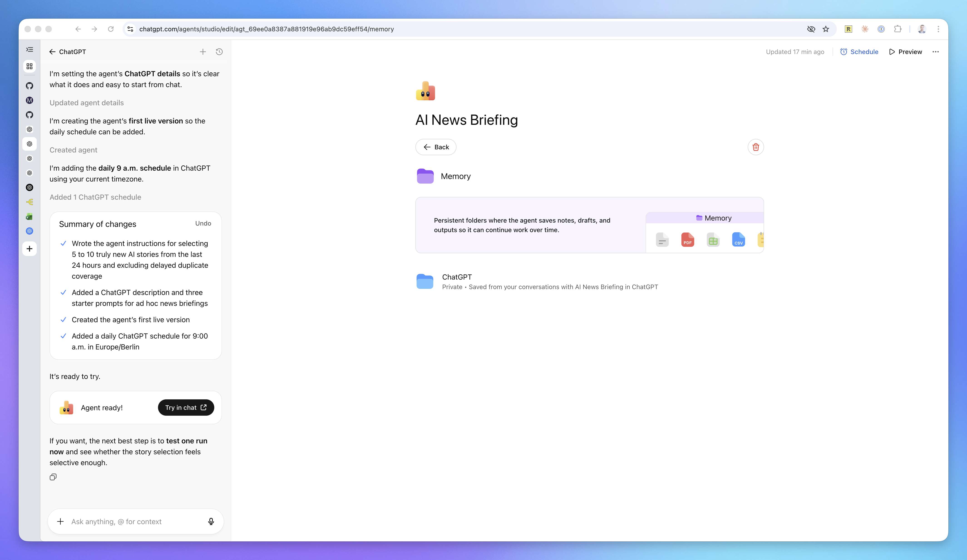Open the three-dot agent options menu
Screen dimensions: 967x560
(x=935, y=52)
